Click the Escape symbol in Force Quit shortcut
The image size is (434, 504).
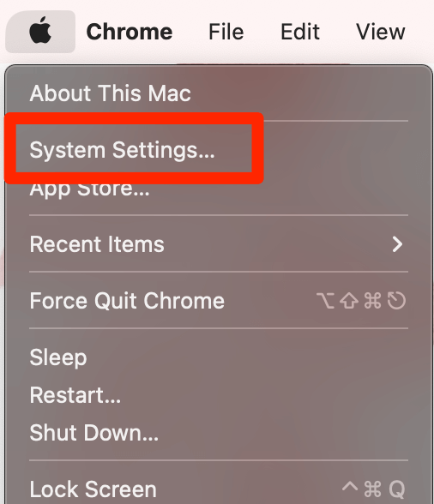point(396,301)
